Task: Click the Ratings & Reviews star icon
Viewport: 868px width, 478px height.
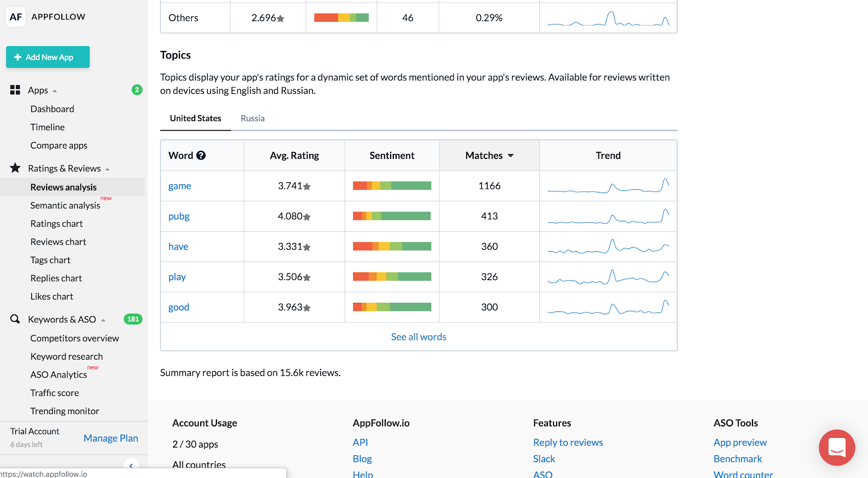Action: click(15, 168)
